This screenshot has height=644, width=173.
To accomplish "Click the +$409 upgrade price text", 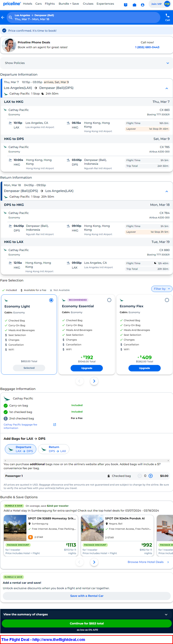I will click(x=145, y=357).
